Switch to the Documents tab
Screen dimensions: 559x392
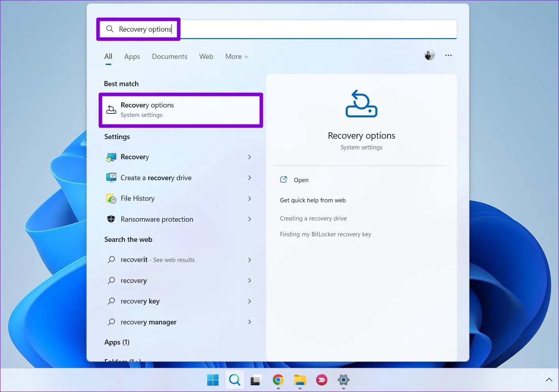169,57
